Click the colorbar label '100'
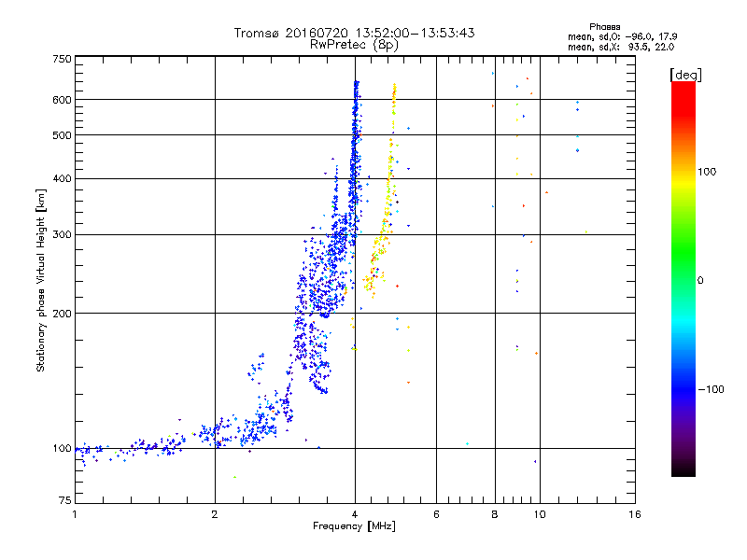Screen dimensions: 747x560 [707, 172]
